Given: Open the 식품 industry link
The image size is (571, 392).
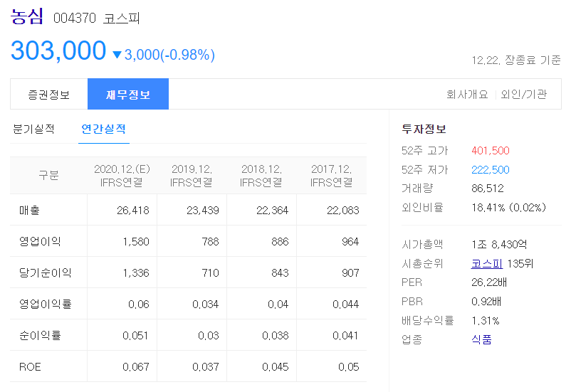Looking at the screenshot, I should click(481, 339).
